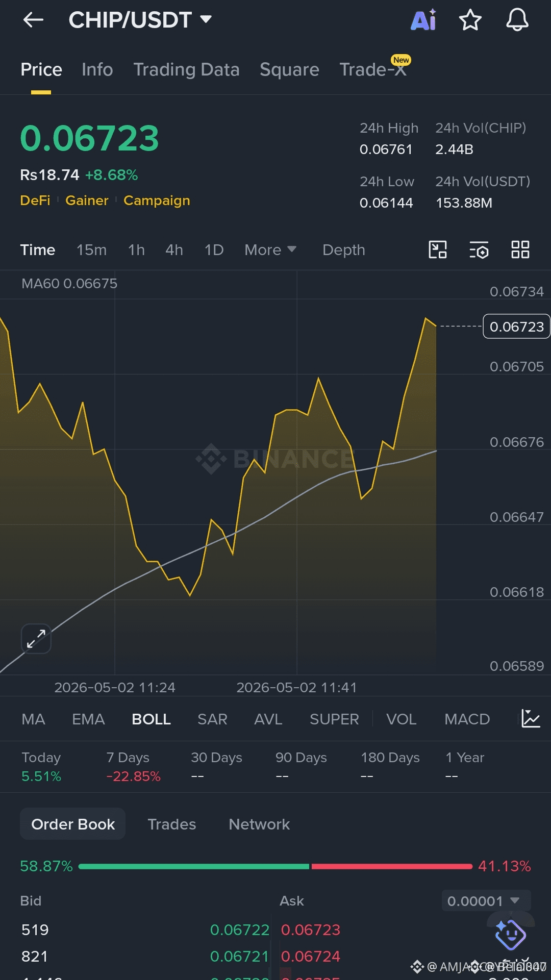Tap the bid quantity 519
Viewport: 551px width, 980px height.
35,930
